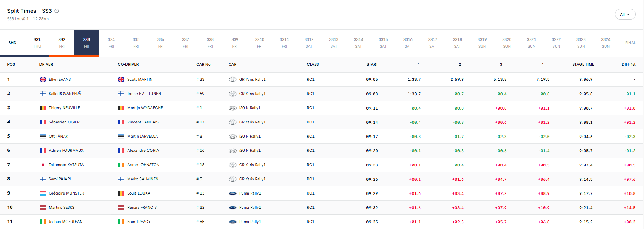Open the SS23 SUN stage tab
Viewport: 644px width, 229px height.
581,43
